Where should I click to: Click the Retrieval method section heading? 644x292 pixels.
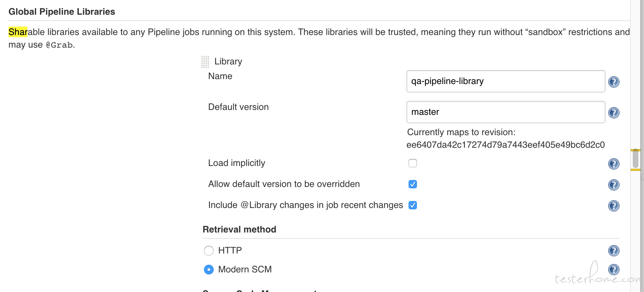click(x=239, y=229)
